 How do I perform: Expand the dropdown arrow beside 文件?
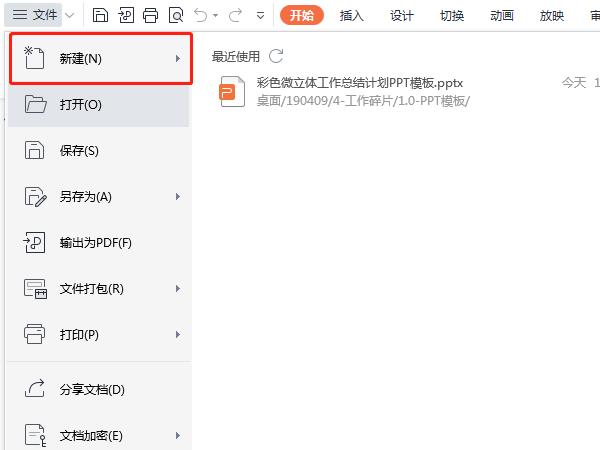pos(69,15)
